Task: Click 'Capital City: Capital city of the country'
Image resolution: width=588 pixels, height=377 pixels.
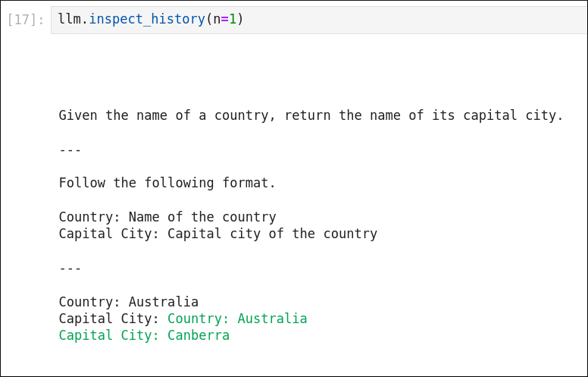Action: click(218, 234)
